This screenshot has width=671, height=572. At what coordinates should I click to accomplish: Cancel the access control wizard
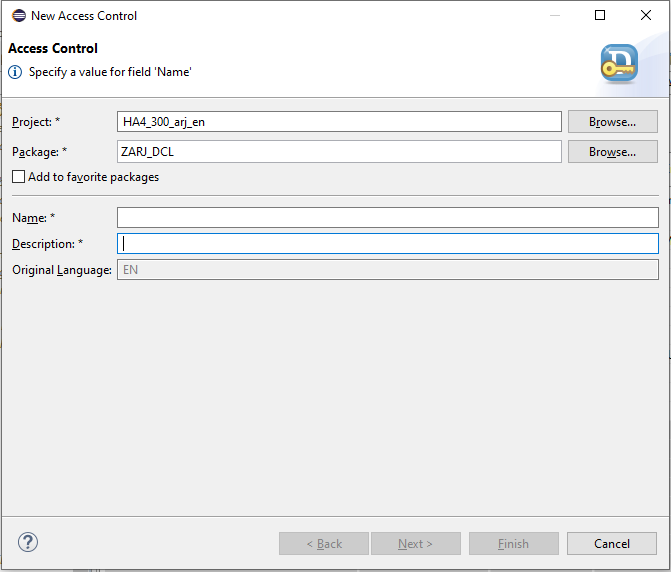[612, 544]
